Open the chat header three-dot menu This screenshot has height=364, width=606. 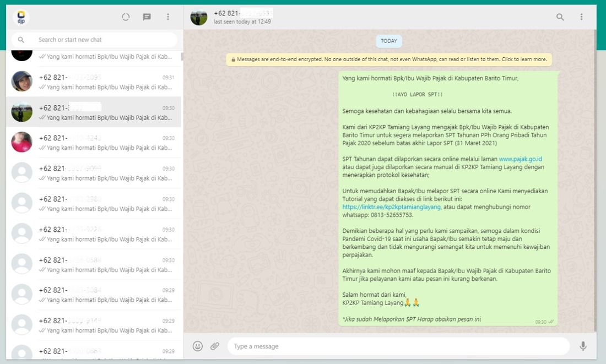581,17
